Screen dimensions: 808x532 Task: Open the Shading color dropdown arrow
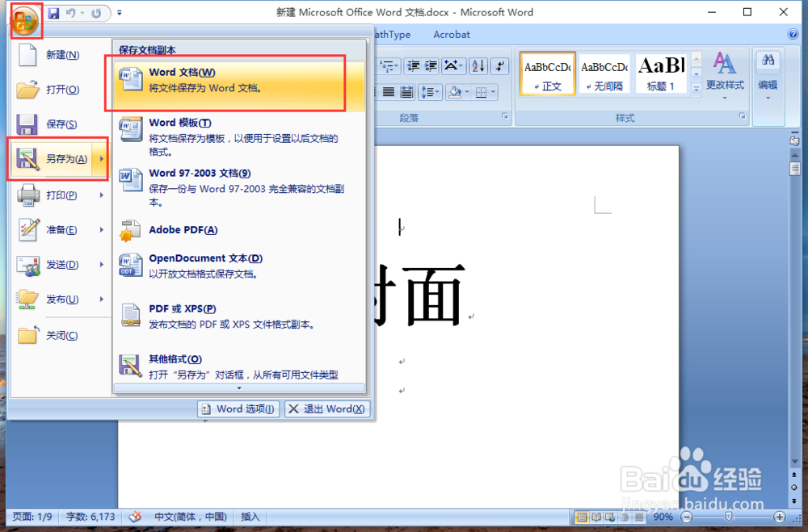tap(467, 92)
